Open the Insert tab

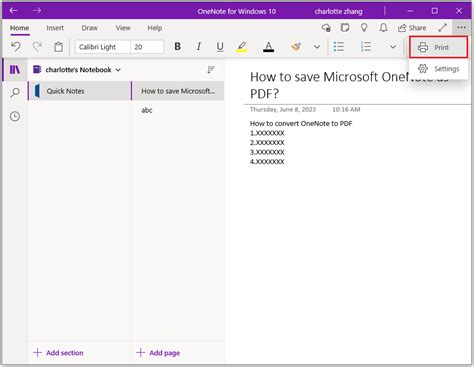point(55,28)
